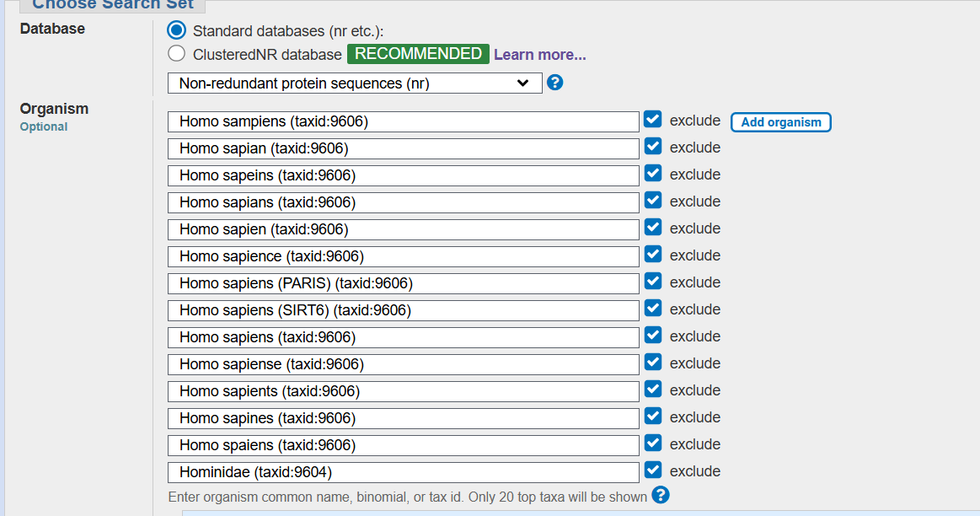This screenshot has height=516, width=980.
Task: Click the Hominidae organism input field
Action: click(404, 471)
